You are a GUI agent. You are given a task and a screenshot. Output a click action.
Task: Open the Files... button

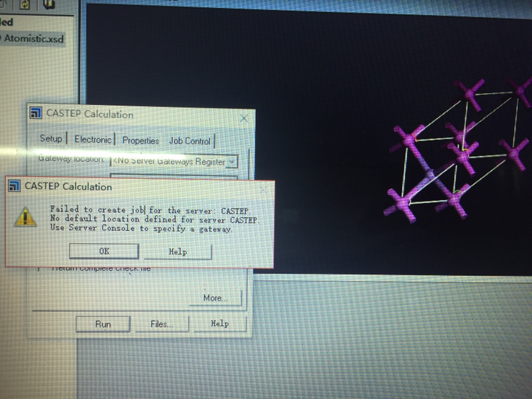click(x=162, y=324)
